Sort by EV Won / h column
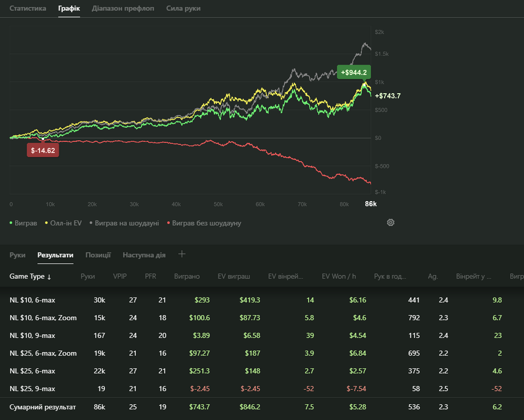This screenshot has height=420, width=524. coord(339,277)
